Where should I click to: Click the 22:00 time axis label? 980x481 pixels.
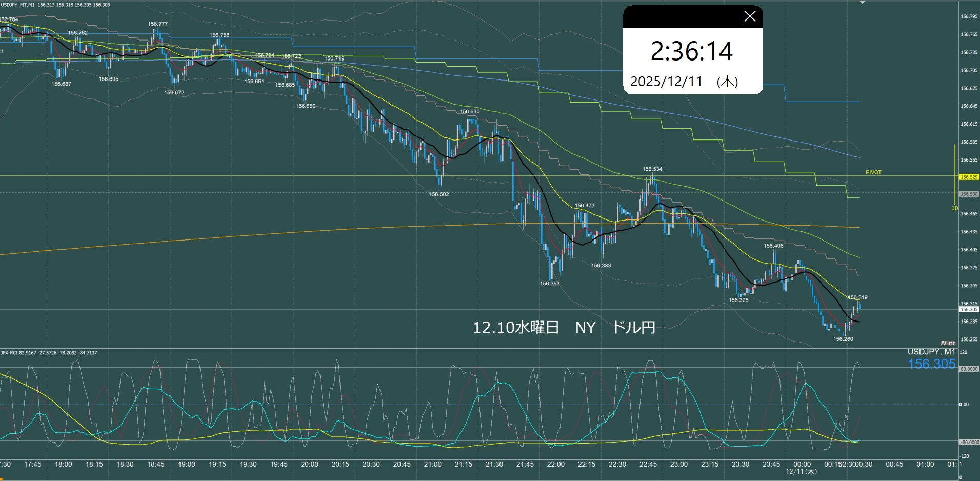pyautogui.click(x=555, y=464)
